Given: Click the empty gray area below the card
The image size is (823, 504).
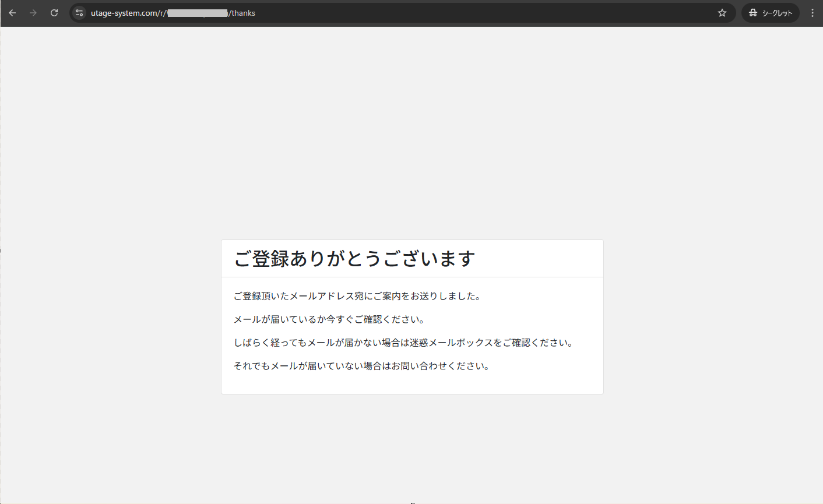Looking at the screenshot, I should [x=412, y=449].
